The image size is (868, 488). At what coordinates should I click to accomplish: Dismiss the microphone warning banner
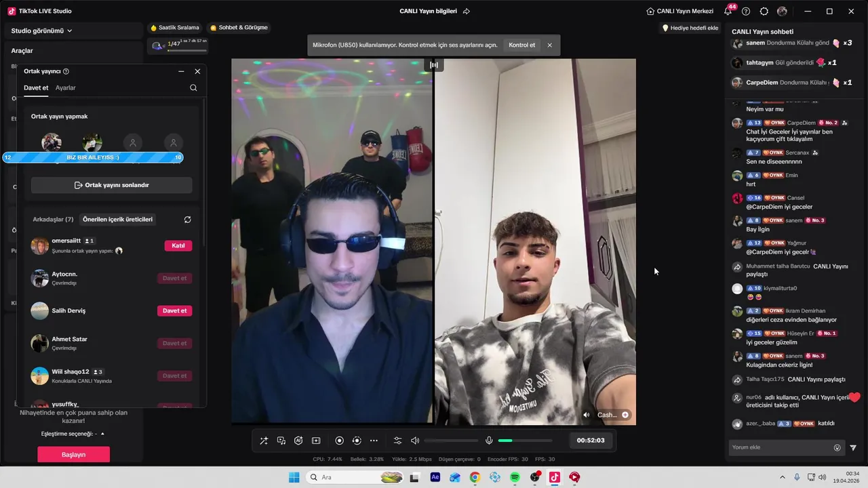click(x=549, y=45)
